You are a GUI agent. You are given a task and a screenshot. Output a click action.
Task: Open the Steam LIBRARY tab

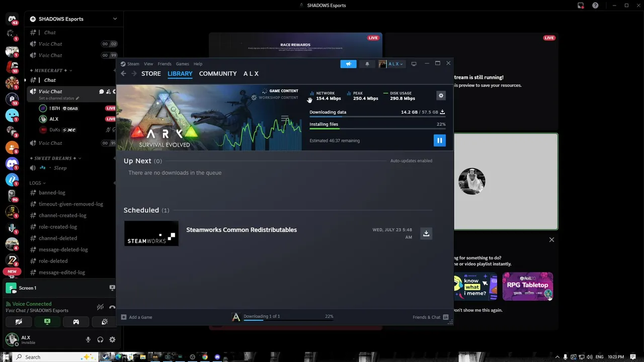click(180, 73)
